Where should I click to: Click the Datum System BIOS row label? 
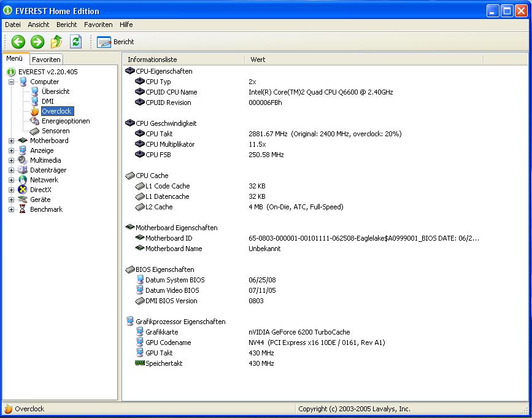pyautogui.click(x=175, y=281)
